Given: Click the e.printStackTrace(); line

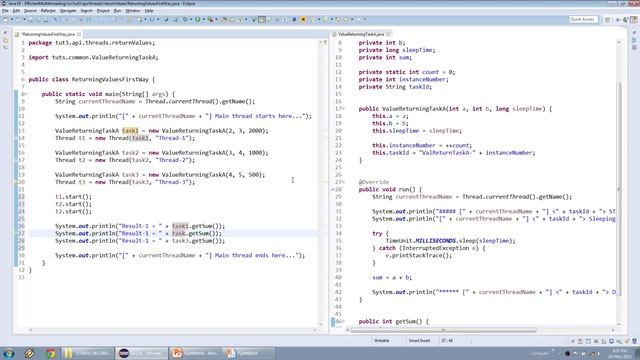Looking at the screenshot, I should tap(419, 256).
